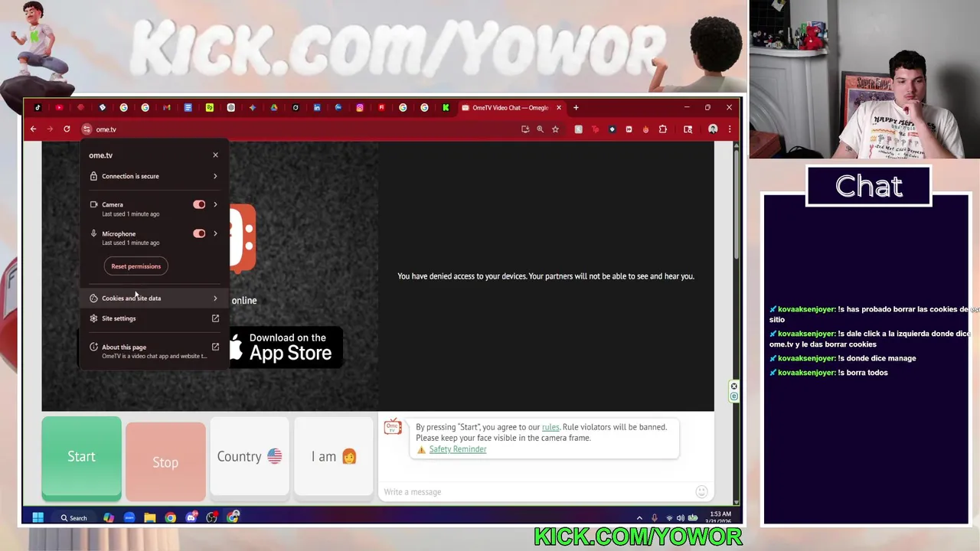Open Discord from the taskbar
Image resolution: width=980 pixels, height=551 pixels.
(x=191, y=518)
